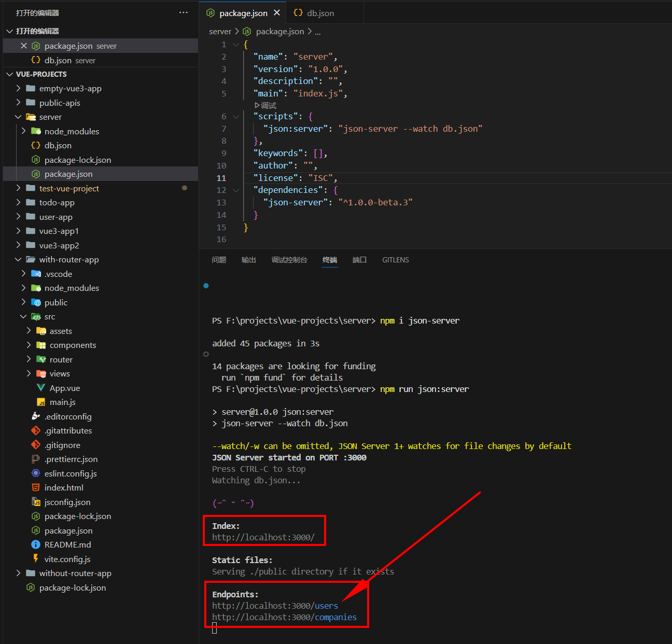Click the src folder code icon
Viewport: 672px width, 644px height.
(36, 316)
